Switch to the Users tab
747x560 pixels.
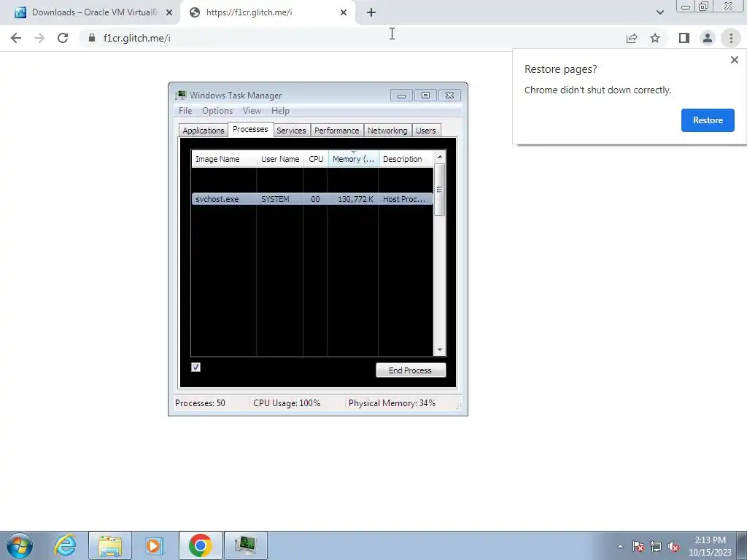pyautogui.click(x=425, y=131)
